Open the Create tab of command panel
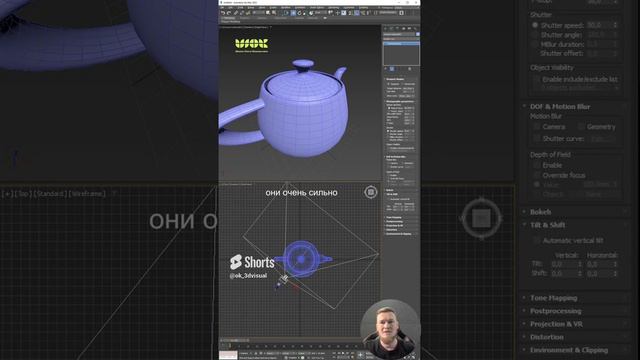Viewport: 640px width, 360px height. [x=385, y=29]
